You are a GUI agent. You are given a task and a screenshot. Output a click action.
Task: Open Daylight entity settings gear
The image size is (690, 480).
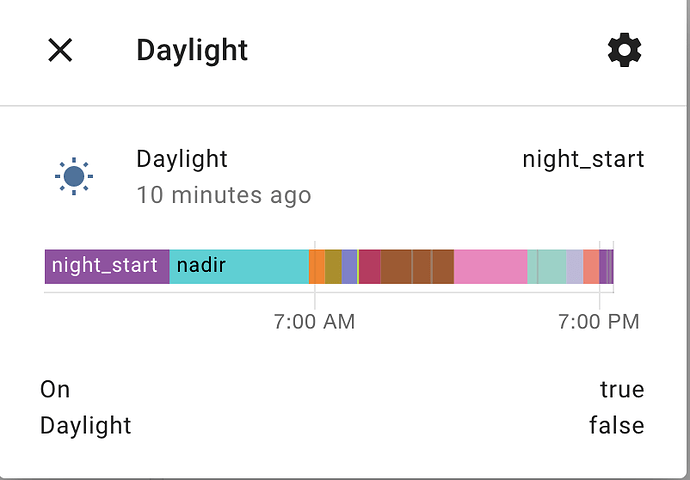pyautogui.click(x=625, y=50)
